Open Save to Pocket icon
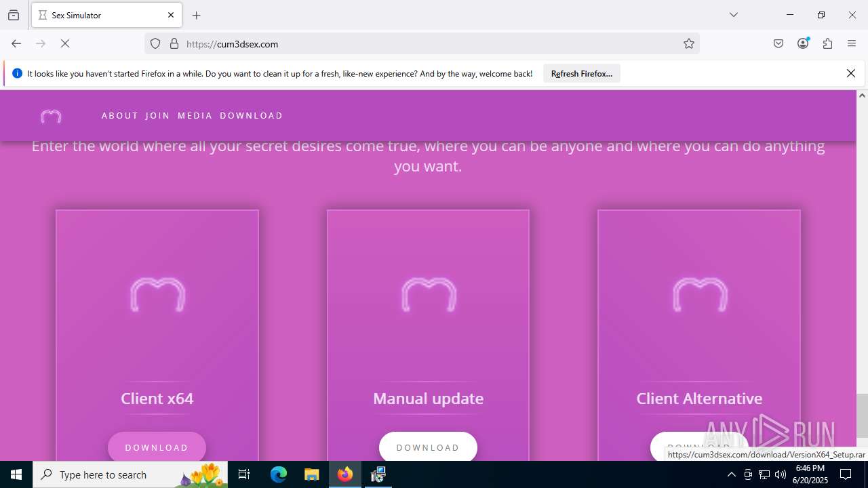This screenshot has width=868, height=488. coord(778,43)
